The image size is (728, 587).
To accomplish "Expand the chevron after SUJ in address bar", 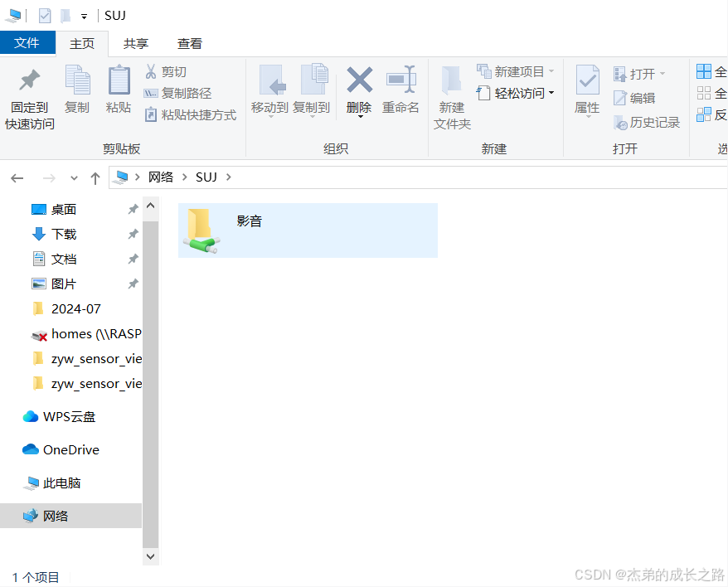I will (x=228, y=177).
